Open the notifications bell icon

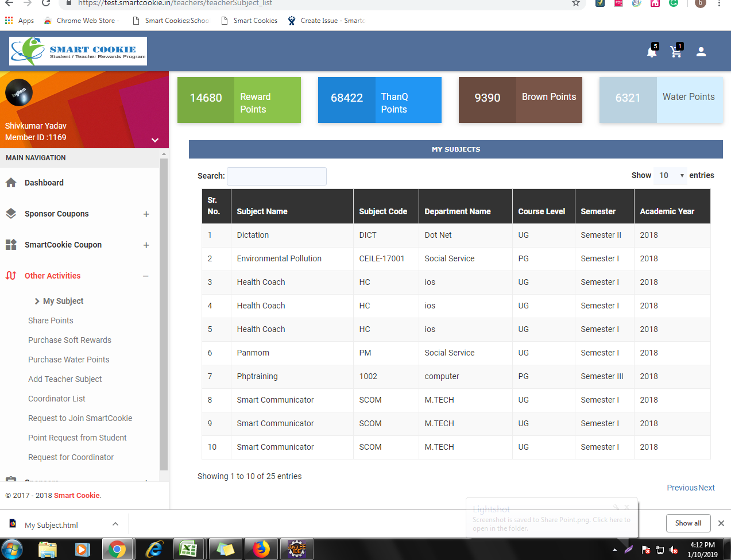click(x=651, y=52)
